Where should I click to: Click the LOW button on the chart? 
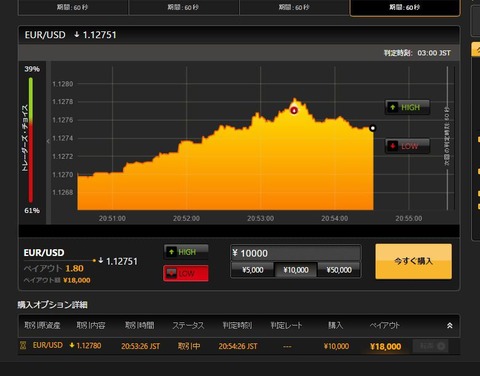pos(407,146)
